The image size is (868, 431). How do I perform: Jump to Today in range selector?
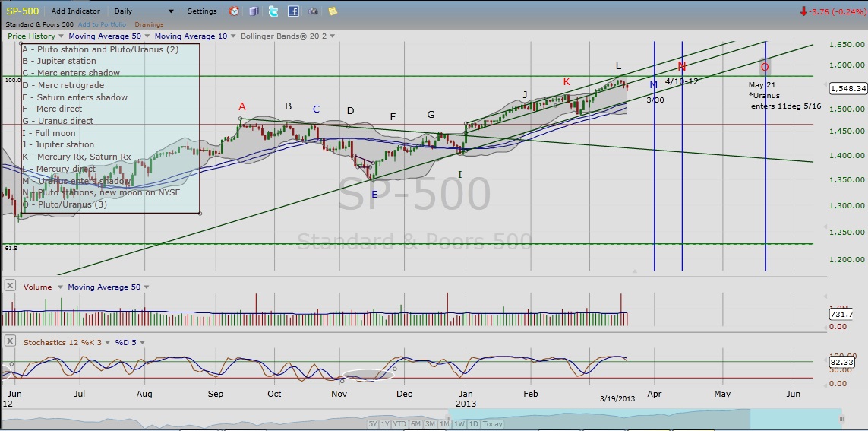click(492, 424)
